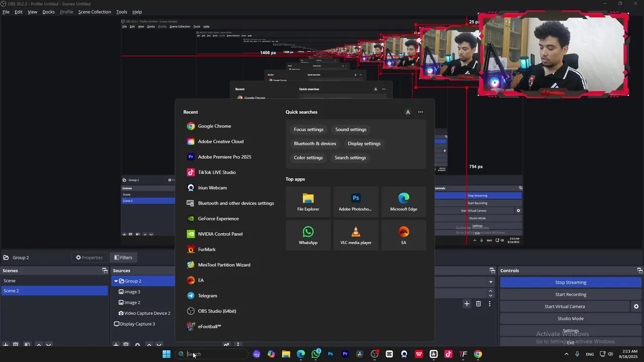Move selected source down arrow

click(x=159, y=345)
